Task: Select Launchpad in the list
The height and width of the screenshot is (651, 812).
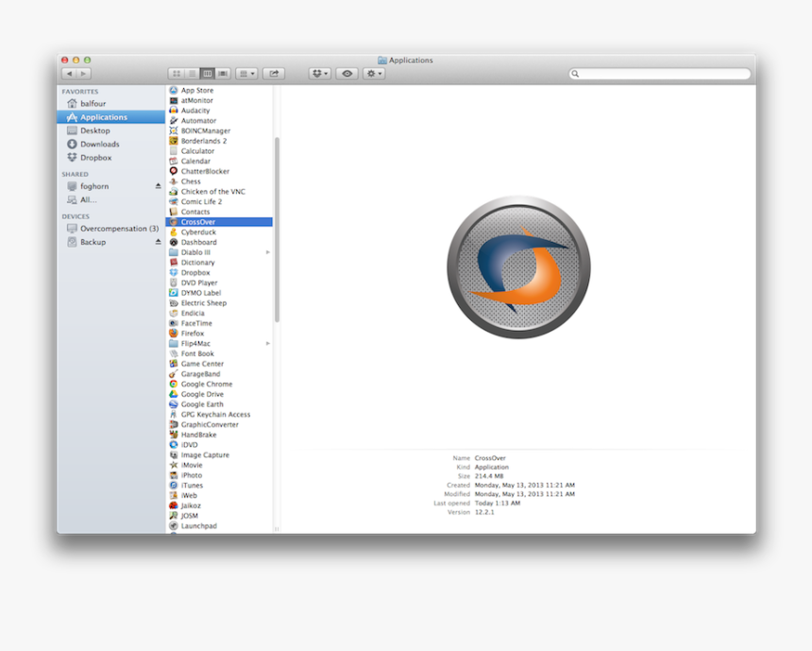Action: [x=220, y=525]
